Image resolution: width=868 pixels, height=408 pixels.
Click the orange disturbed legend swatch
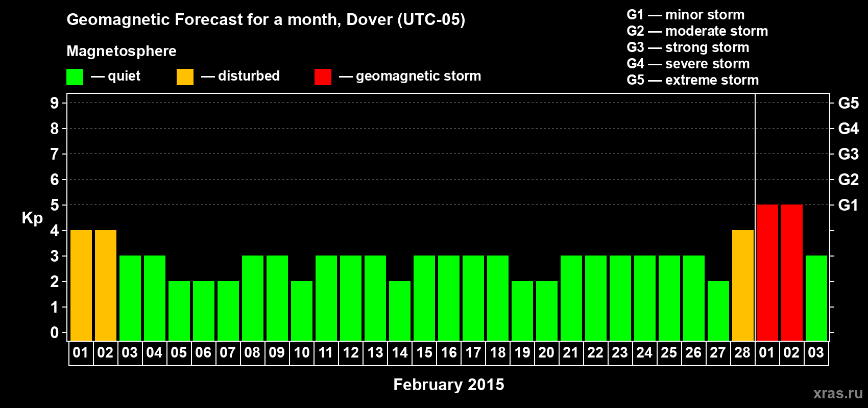(185, 77)
